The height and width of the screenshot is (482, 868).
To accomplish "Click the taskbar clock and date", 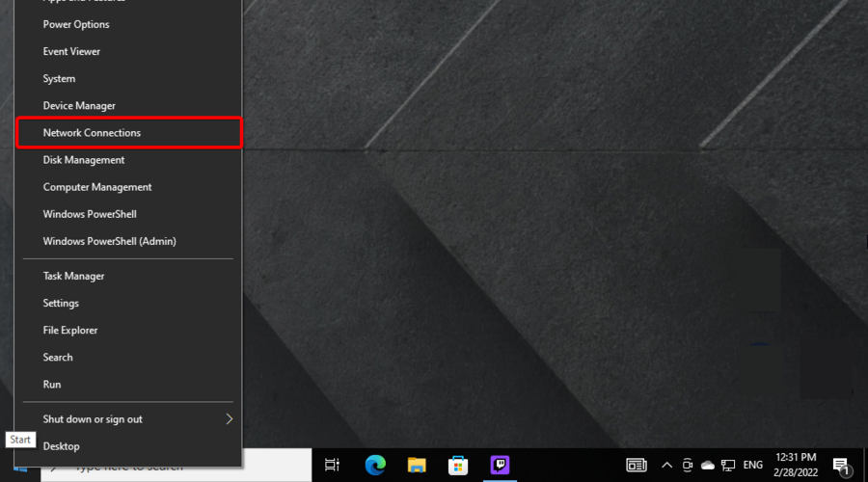I will pos(796,465).
